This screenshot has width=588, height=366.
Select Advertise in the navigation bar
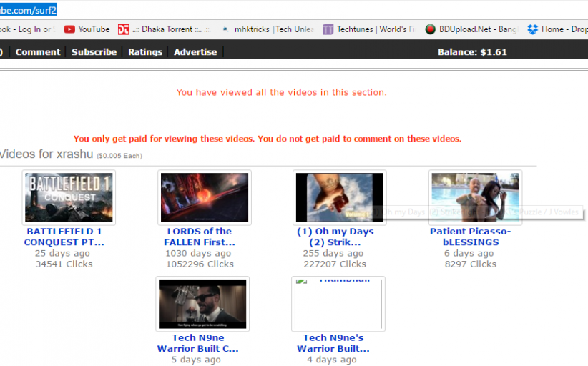(195, 52)
